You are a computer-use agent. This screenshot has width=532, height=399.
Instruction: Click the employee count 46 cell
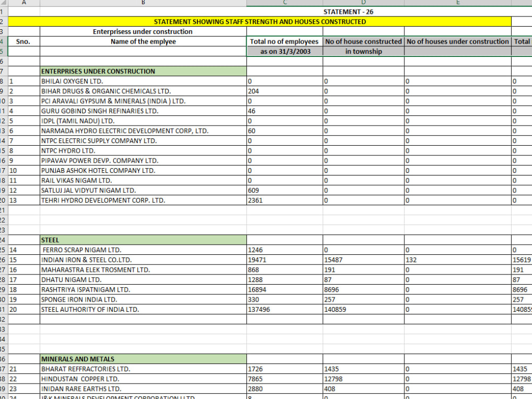285,111
